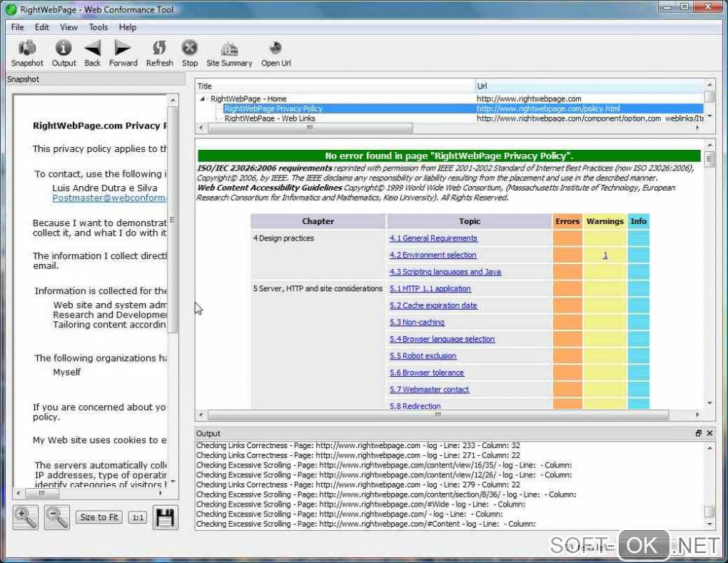This screenshot has height=563, width=728.
Task: Click the Size to Fit button
Action: 100,517
